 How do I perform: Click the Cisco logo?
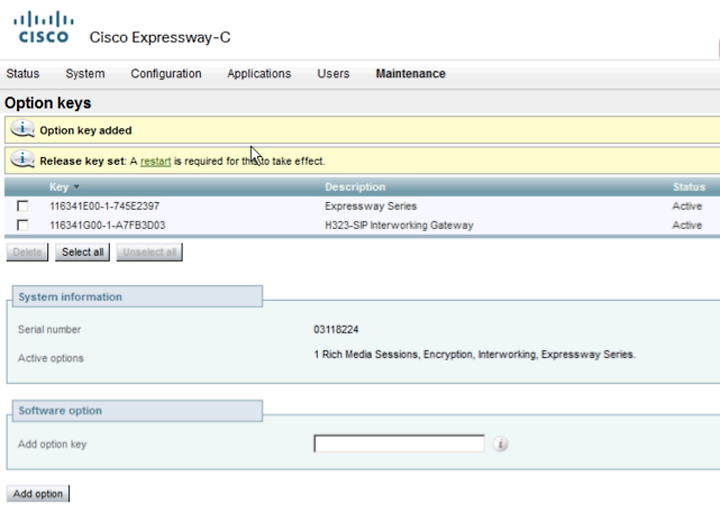(44, 28)
